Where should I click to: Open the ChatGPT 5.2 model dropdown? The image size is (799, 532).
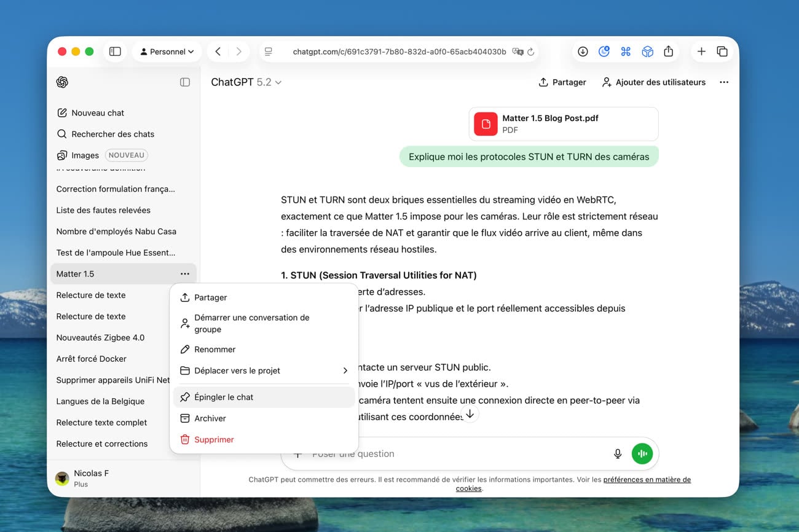(246, 82)
